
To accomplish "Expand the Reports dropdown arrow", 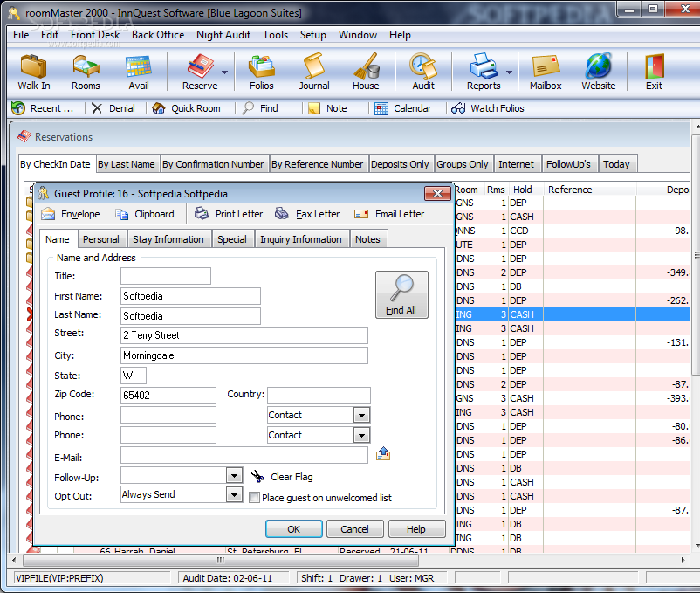I will (x=509, y=72).
